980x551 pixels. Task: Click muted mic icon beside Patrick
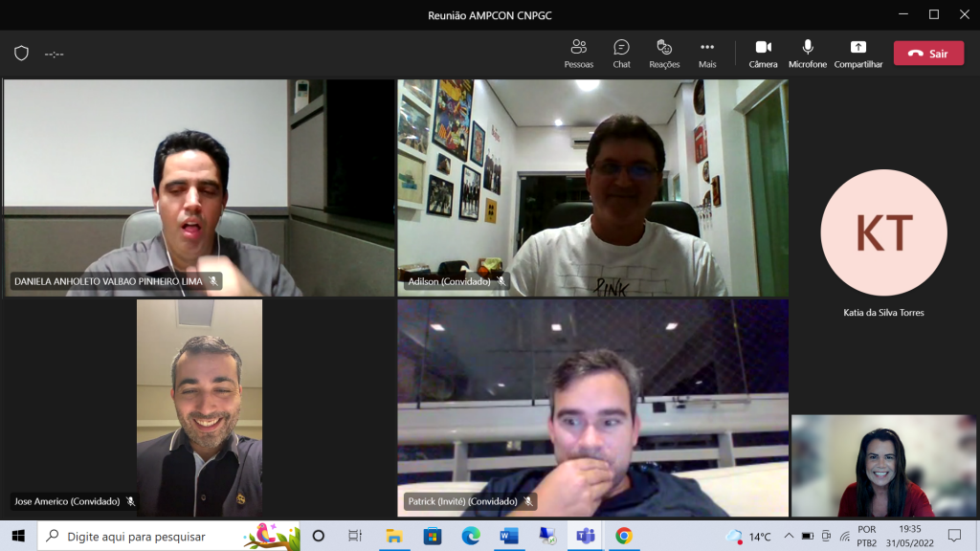[x=528, y=501]
